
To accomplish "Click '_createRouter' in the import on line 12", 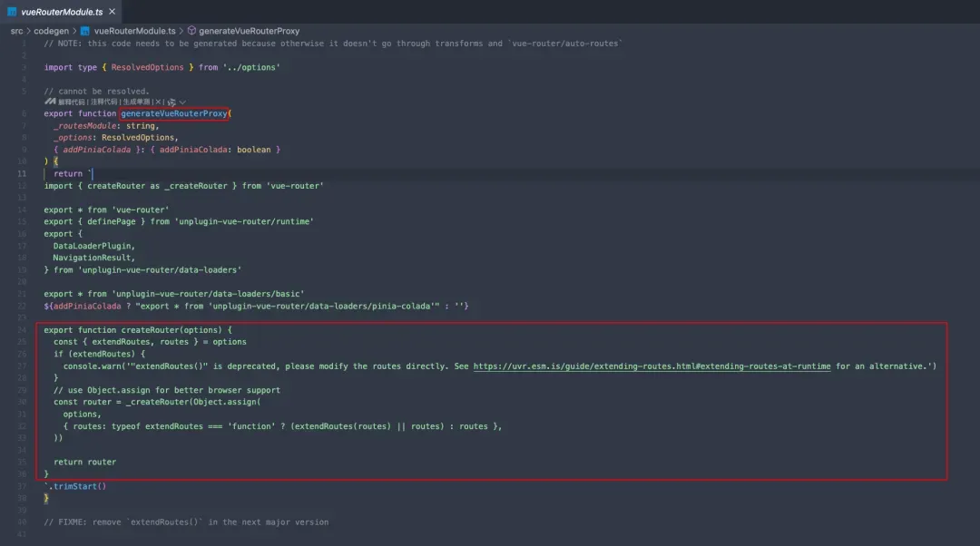I will click(198, 186).
